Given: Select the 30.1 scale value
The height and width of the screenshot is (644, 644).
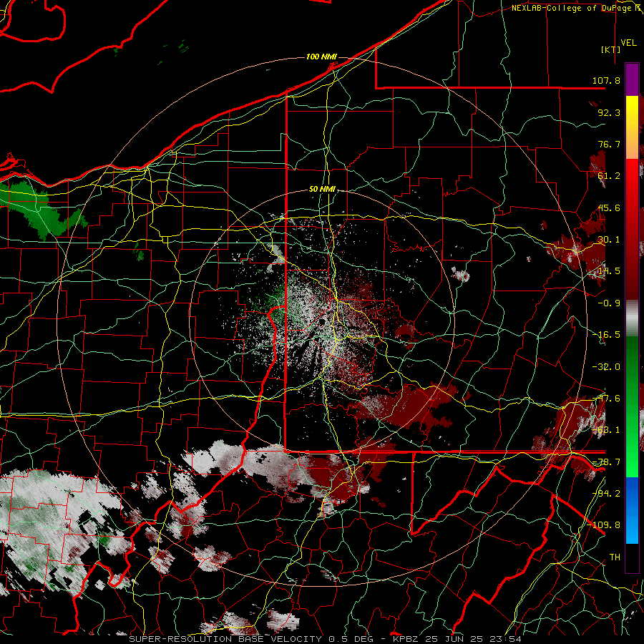Looking at the screenshot, I should tap(609, 240).
